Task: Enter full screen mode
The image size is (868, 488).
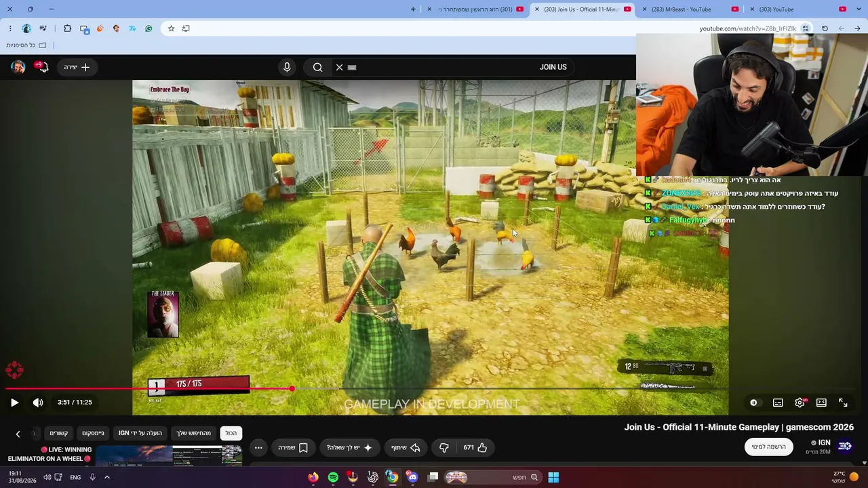Action: tap(843, 403)
